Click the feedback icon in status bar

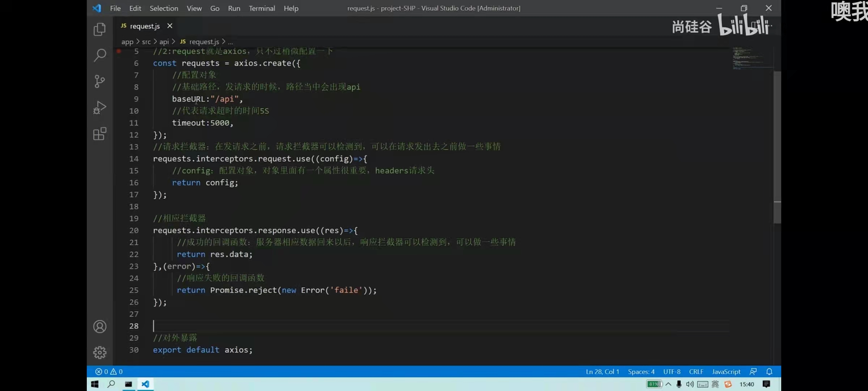click(753, 372)
